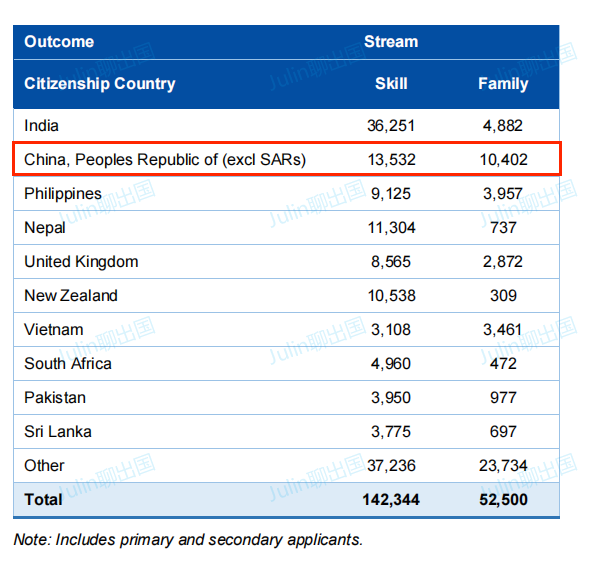Select New Zealand Family value 309

click(503, 296)
